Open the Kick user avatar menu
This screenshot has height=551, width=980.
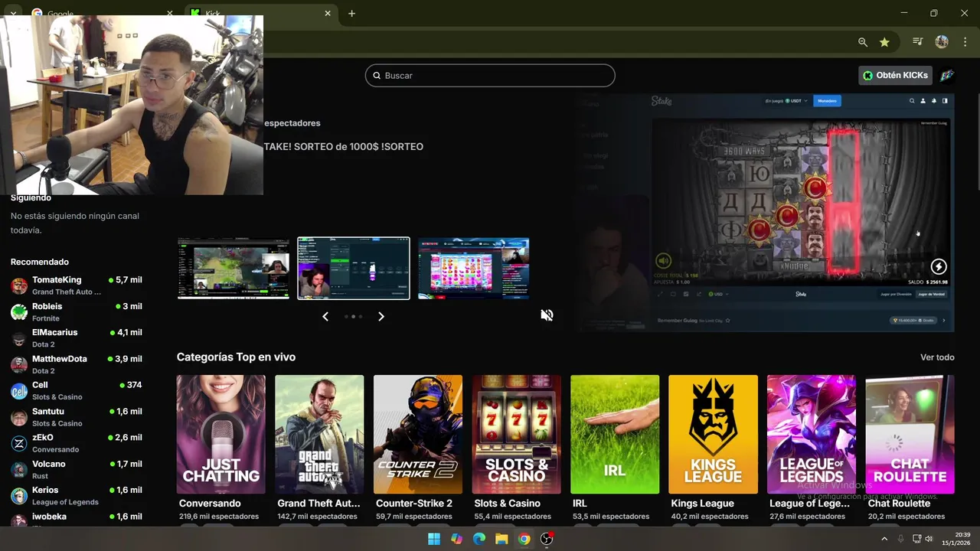pyautogui.click(x=947, y=75)
